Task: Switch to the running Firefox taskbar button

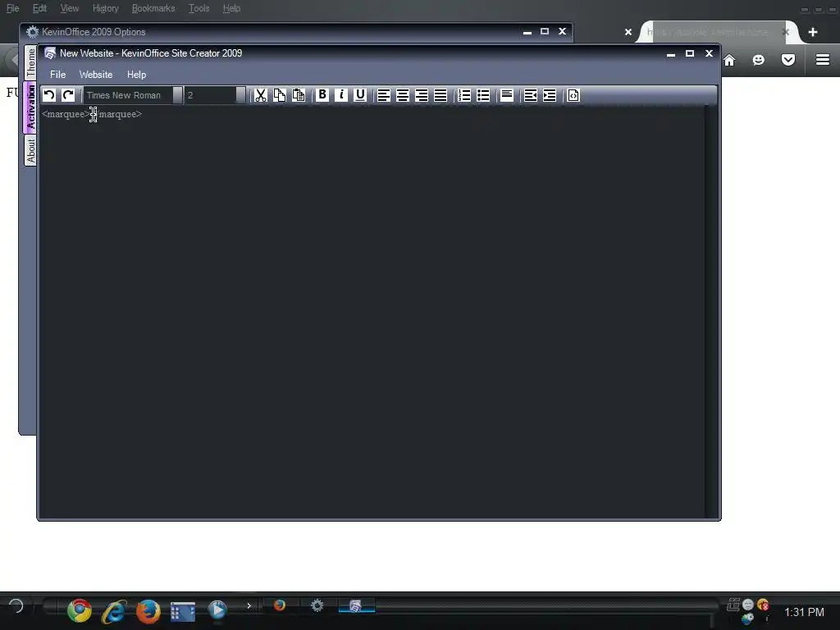Action: (x=279, y=605)
